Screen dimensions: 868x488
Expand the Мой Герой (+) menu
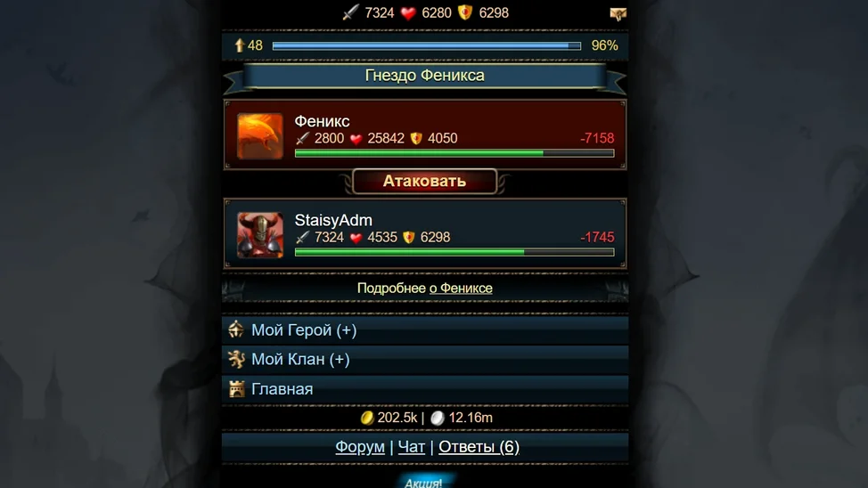click(424, 330)
